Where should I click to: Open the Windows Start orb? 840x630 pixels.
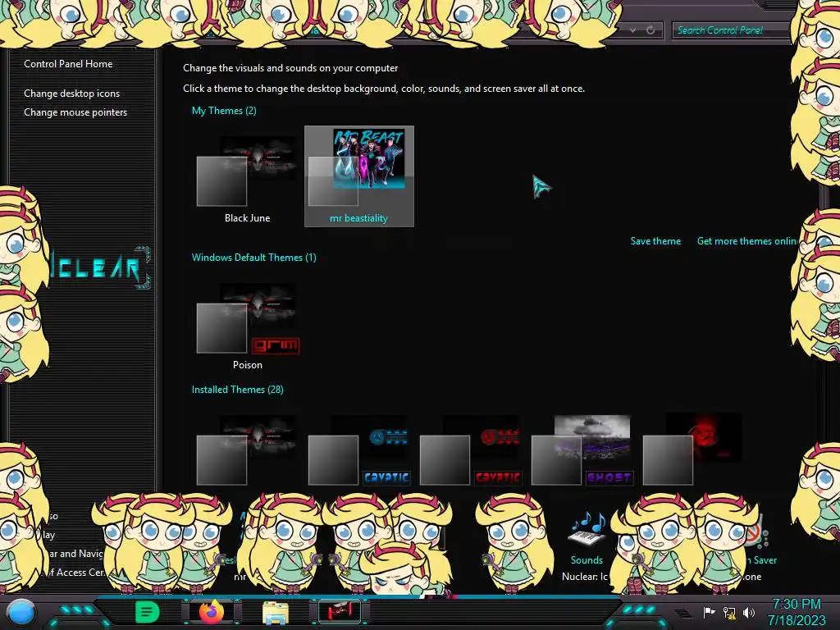[x=21, y=612]
